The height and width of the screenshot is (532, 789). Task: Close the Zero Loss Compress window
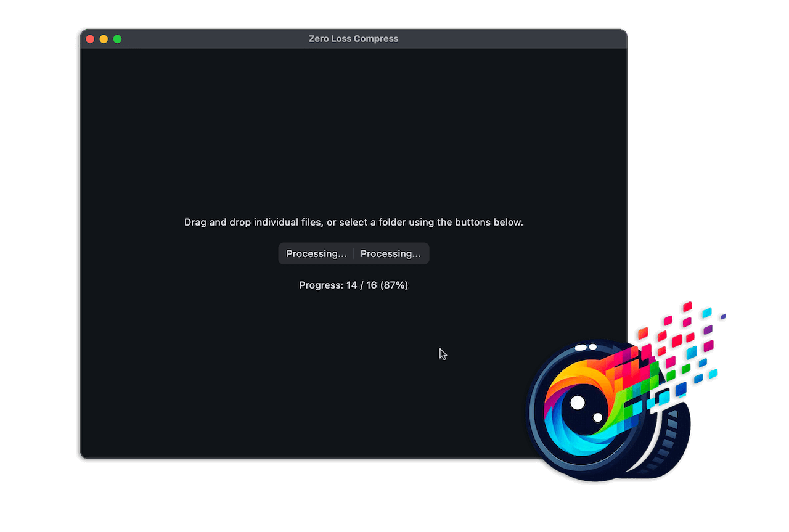coord(90,39)
